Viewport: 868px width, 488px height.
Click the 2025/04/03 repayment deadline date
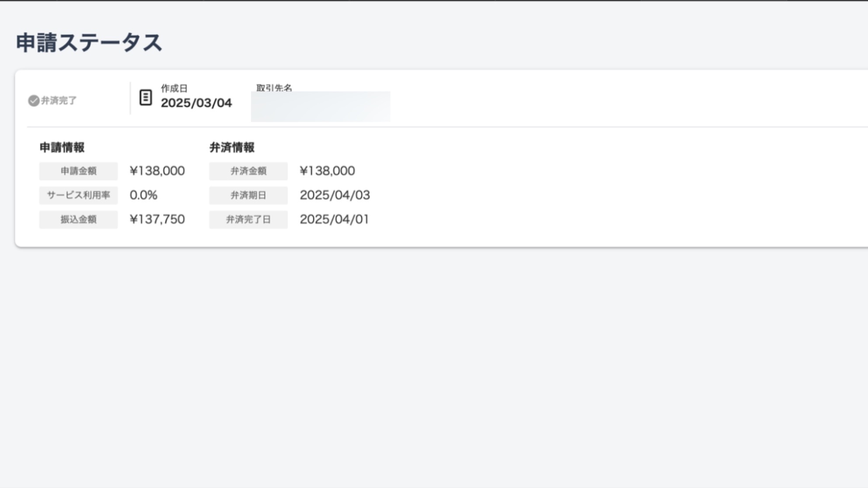tap(335, 195)
